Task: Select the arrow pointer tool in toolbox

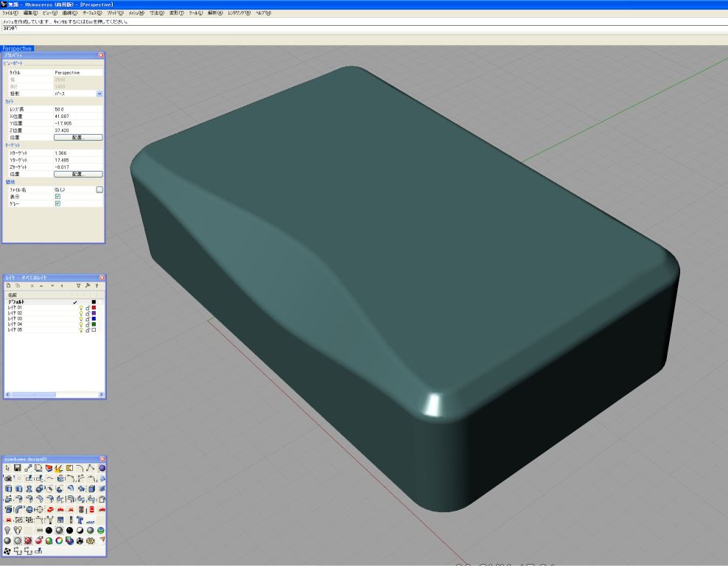Action: tap(8, 468)
